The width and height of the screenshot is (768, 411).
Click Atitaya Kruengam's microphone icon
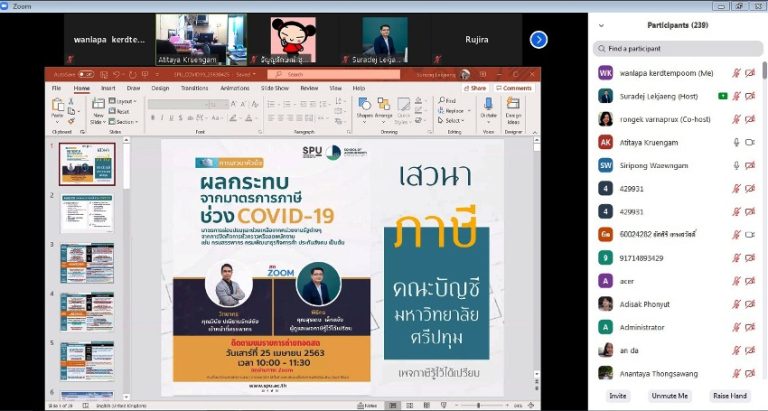[736, 142]
